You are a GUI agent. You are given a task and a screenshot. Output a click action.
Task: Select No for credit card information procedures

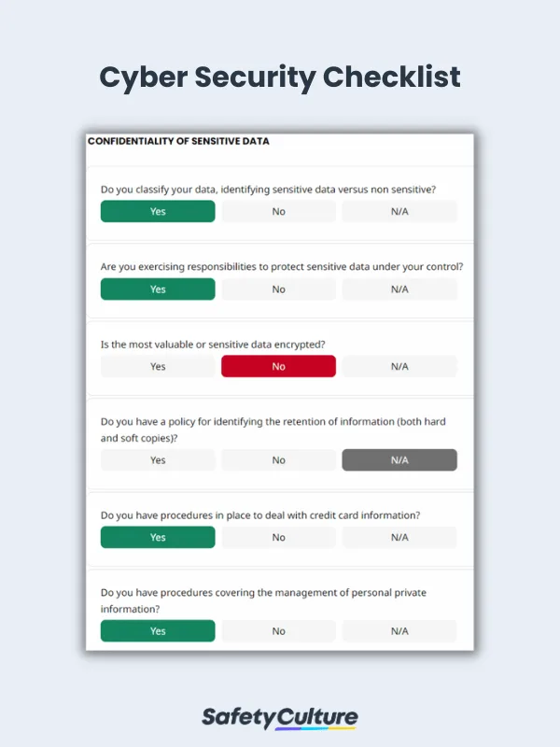[278, 537]
